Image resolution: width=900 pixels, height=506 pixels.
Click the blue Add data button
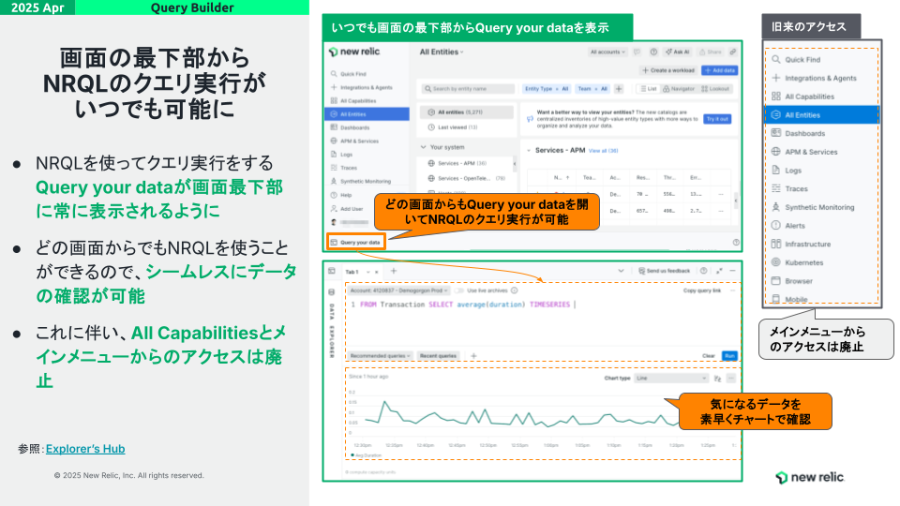(720, 70)
